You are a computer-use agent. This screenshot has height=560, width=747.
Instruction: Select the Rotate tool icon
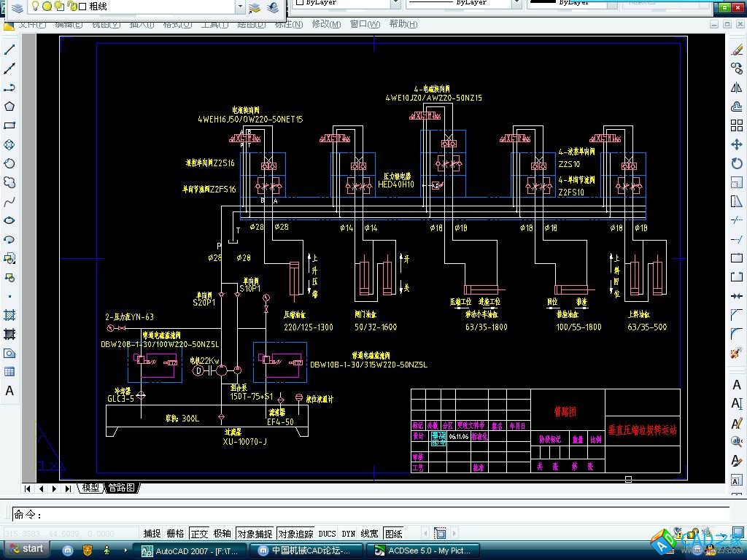tap(737, 163)
